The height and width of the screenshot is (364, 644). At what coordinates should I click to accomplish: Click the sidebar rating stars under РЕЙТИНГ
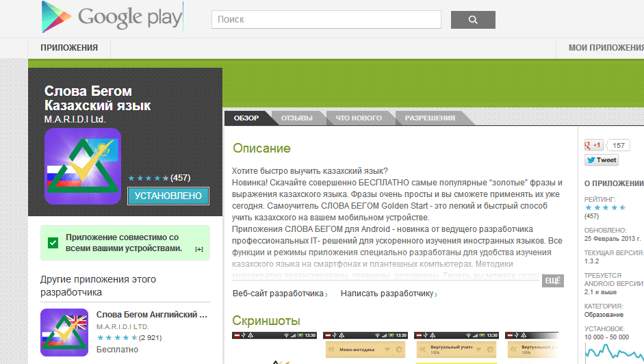pos(605,207)
